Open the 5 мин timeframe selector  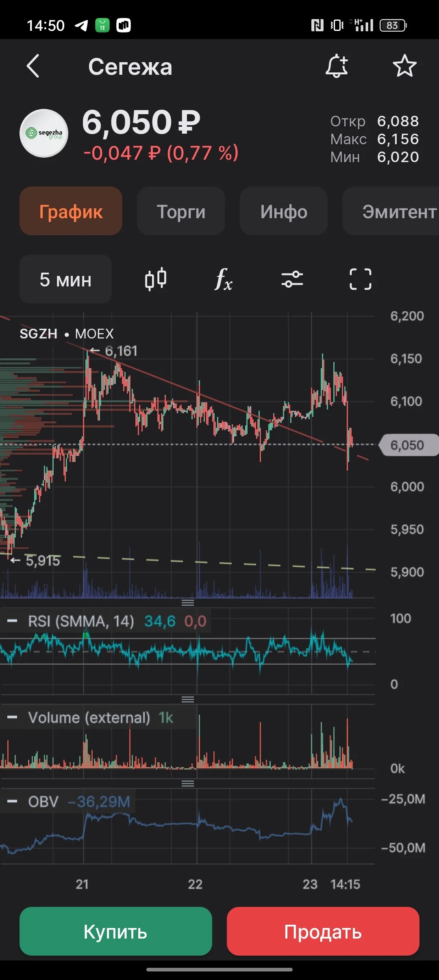click(65, 279)
